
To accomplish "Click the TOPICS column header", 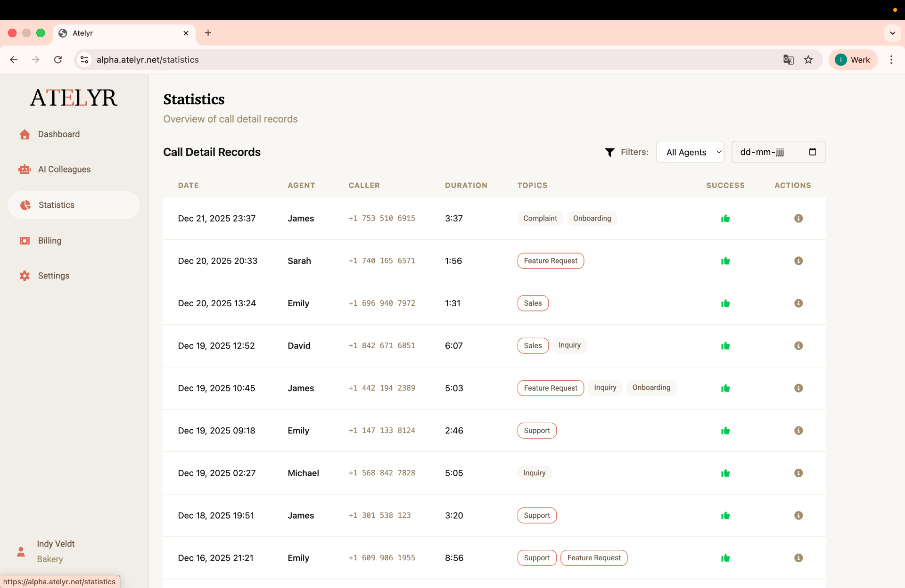I will [x=533, y=186].
